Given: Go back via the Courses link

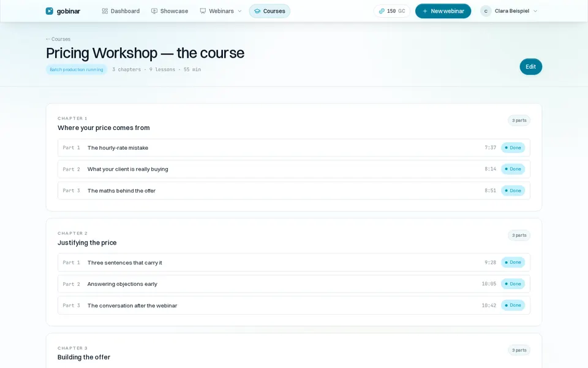Looking at the screenshot, I should tap(58, 39).
